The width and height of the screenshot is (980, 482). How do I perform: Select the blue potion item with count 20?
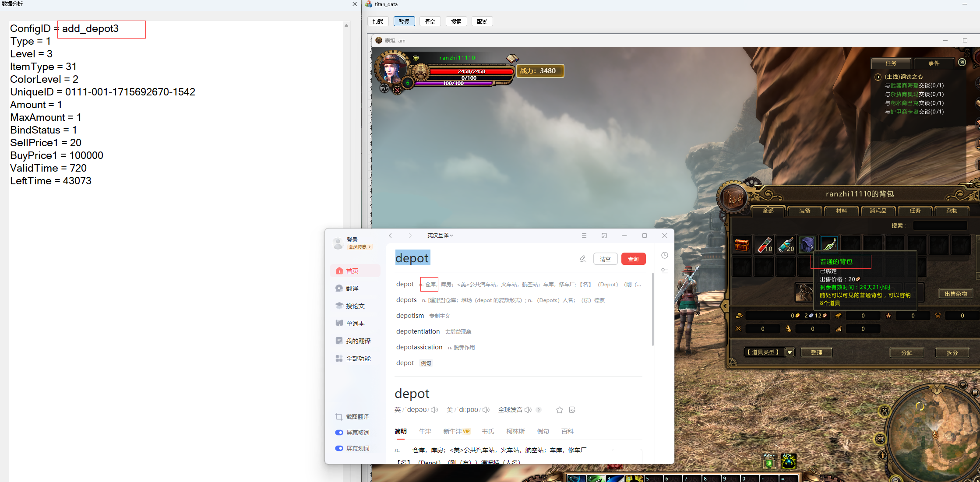pyautogui.click(x=786, y=245)
